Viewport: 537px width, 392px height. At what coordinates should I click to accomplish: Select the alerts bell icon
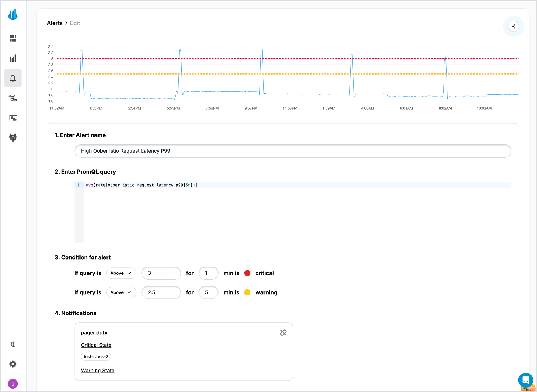[x=13, y=78]
